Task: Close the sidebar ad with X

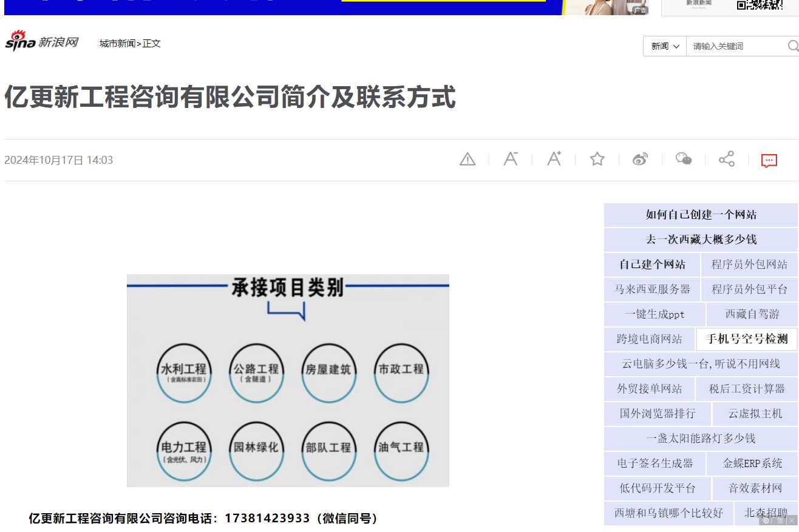Action: (x=792, y=520)
